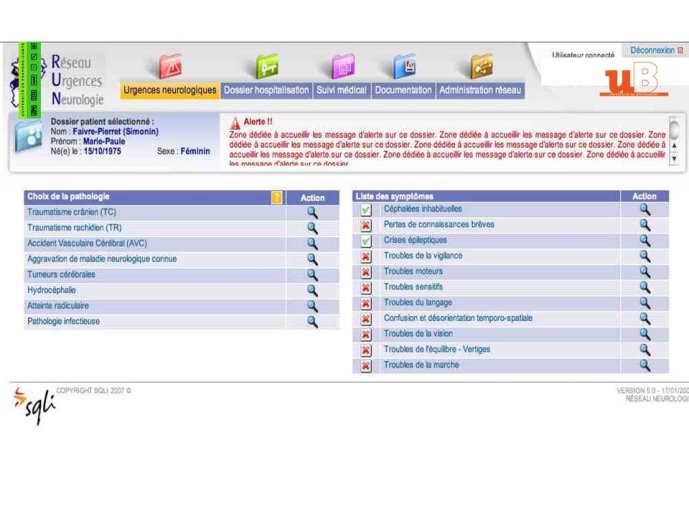Click the Troubles de la marche text
This screenshot has height=517, width=689.
point(421,365)
